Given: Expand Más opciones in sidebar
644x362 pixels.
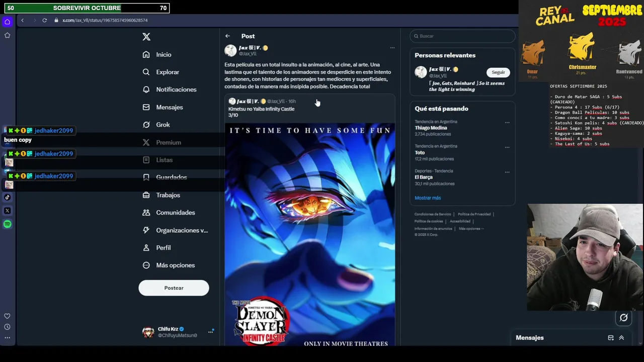Looking at the screenshot, I should click(x=169, y=265).
